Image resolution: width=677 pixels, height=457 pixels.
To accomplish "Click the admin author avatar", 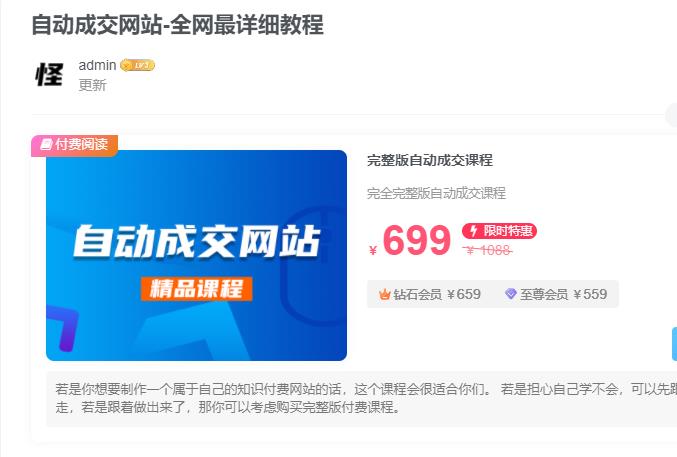I will click(x=49, y=74).
